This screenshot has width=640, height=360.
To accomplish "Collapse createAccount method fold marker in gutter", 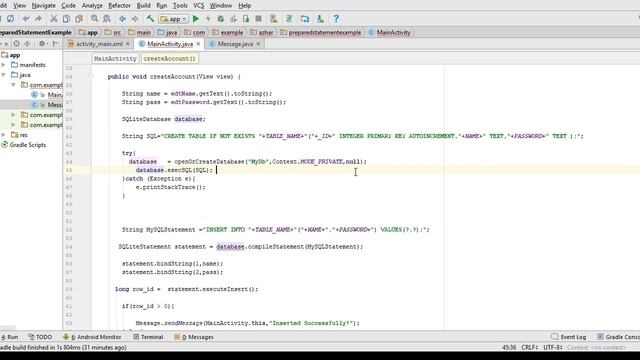I will (x=92, y=77).
